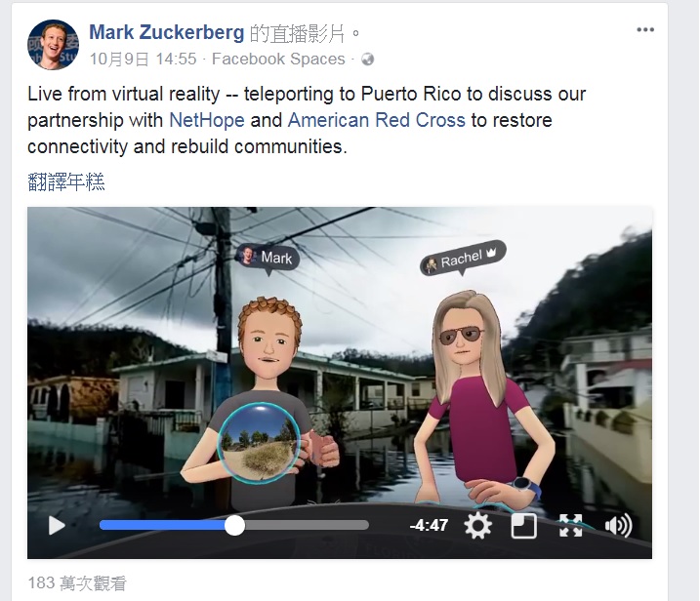Open the American Red Cross link
The width and height of the screenshot is (700, 601).
click(x=376, y=120)
